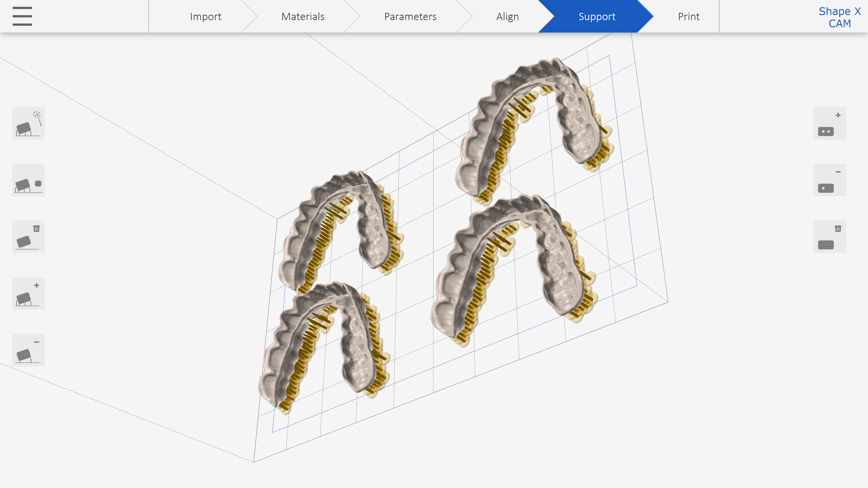Image resolution: width=868 pixels, height=488 pixels.
Task: Click the add single support plus icon
Action: coord(28,293)
